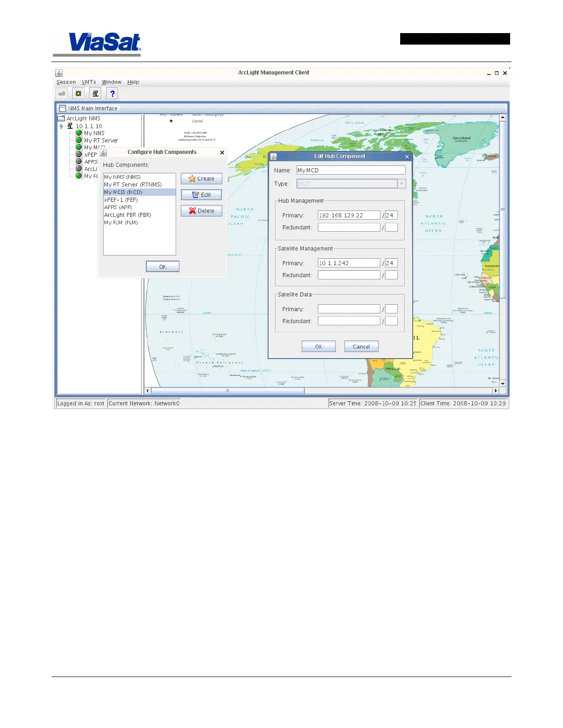Click Hub Management Redundant IP field

tap(349, 227)
